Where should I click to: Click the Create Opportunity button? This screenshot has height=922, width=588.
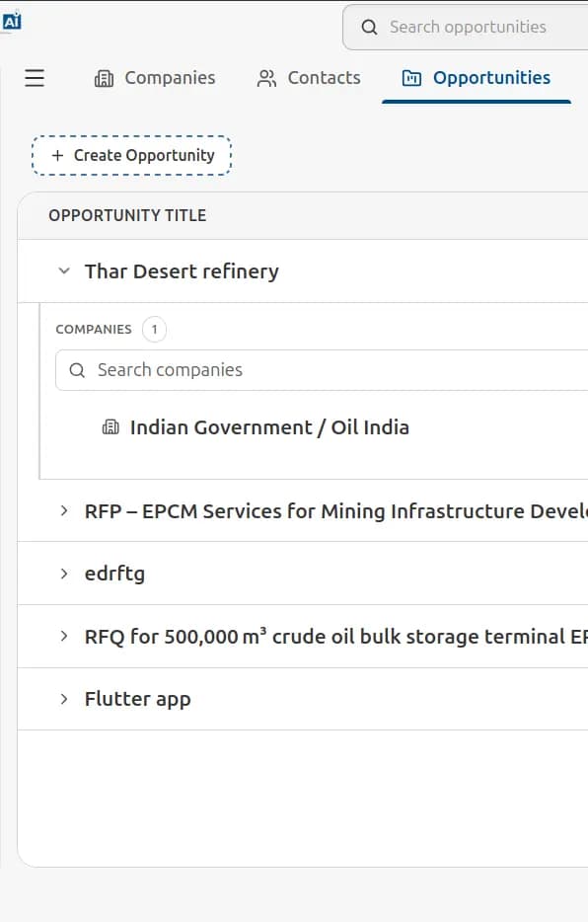point(131,155)
